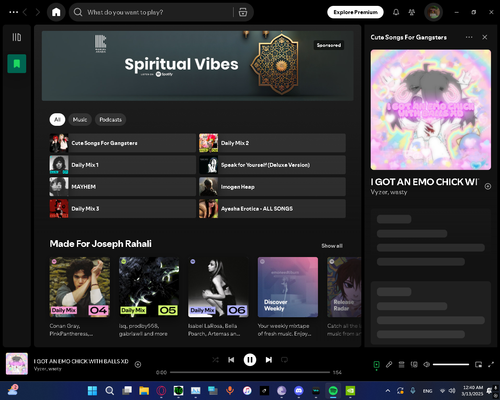The image size is (500, 400).
Task: Select the Podcasts filter chip
Action: [x=110, y=119]
